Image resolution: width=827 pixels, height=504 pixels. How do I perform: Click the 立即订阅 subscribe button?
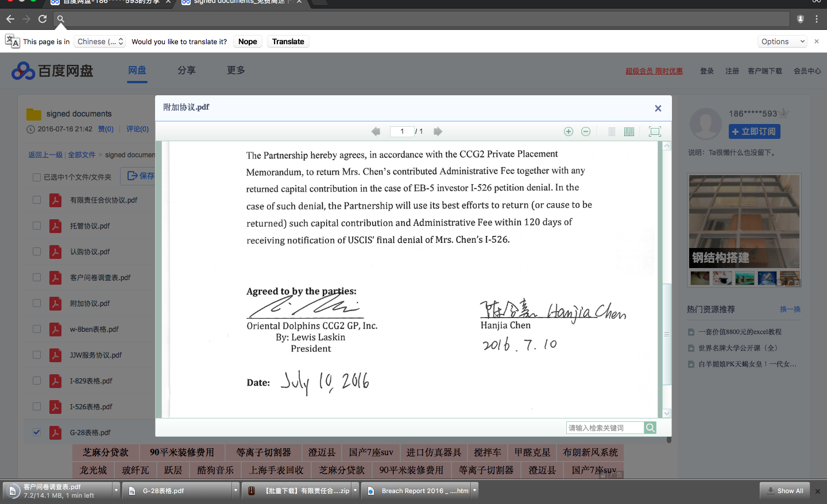[755, 131]
